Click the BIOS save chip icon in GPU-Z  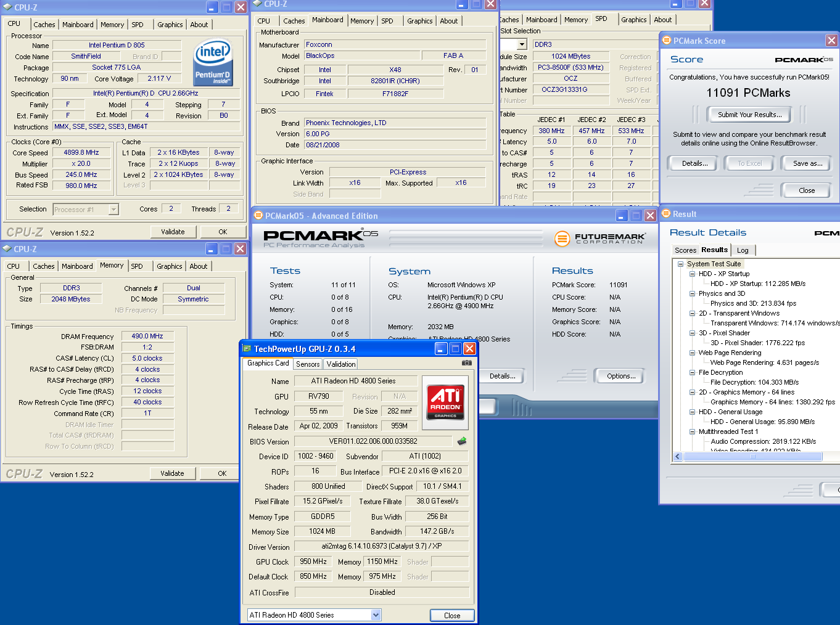click(x=462, y=441)
